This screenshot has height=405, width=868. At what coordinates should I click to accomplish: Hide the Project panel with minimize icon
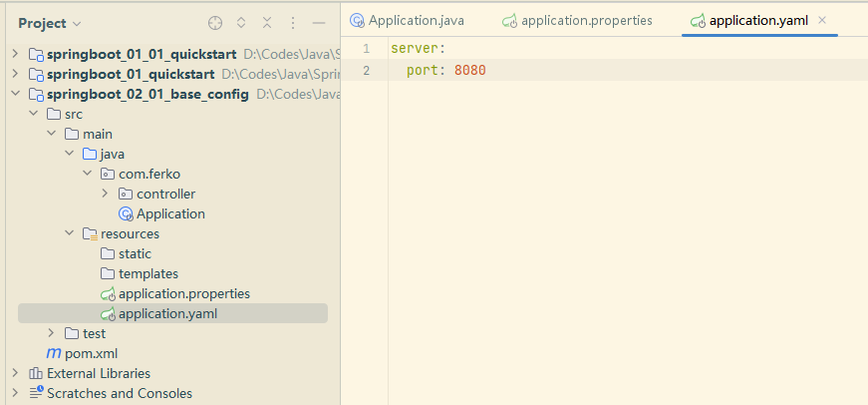click(318, 23)
